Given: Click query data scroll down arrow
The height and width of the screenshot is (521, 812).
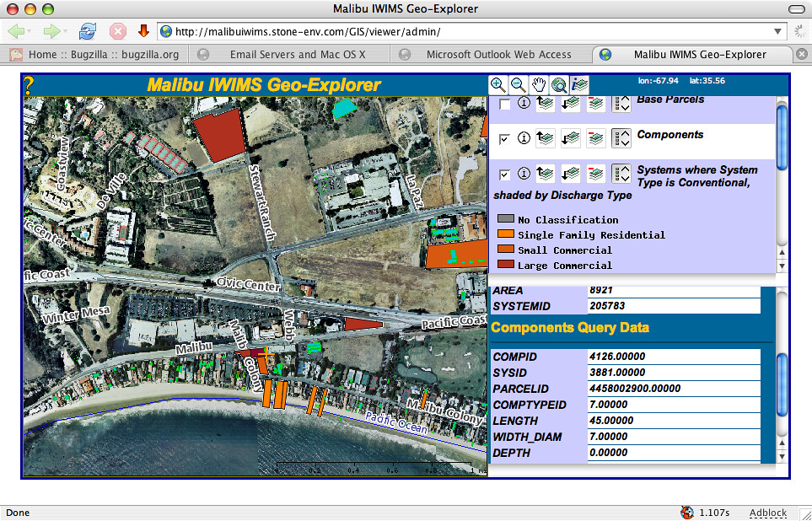Looking at the screenshot, I should (782, 457).
